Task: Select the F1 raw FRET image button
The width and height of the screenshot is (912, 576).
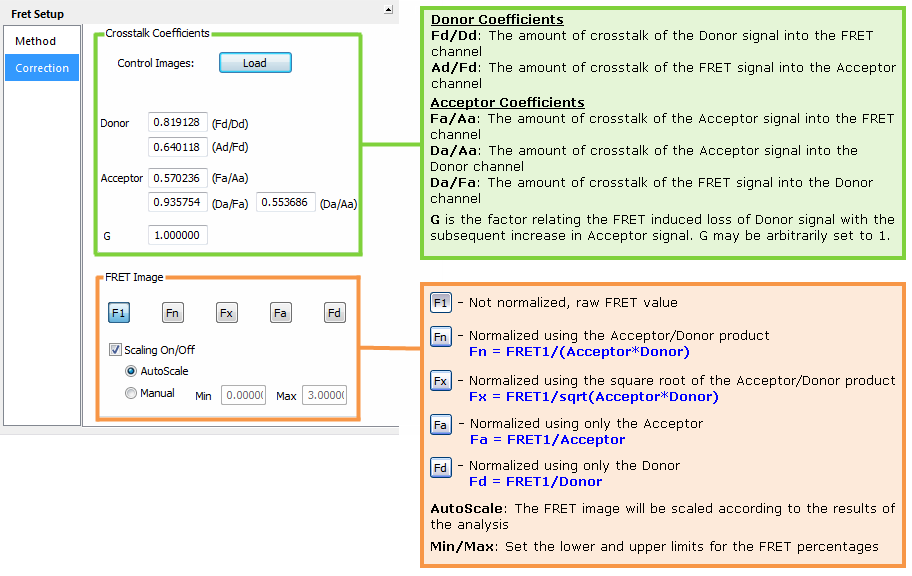Action: pos(119,313)
